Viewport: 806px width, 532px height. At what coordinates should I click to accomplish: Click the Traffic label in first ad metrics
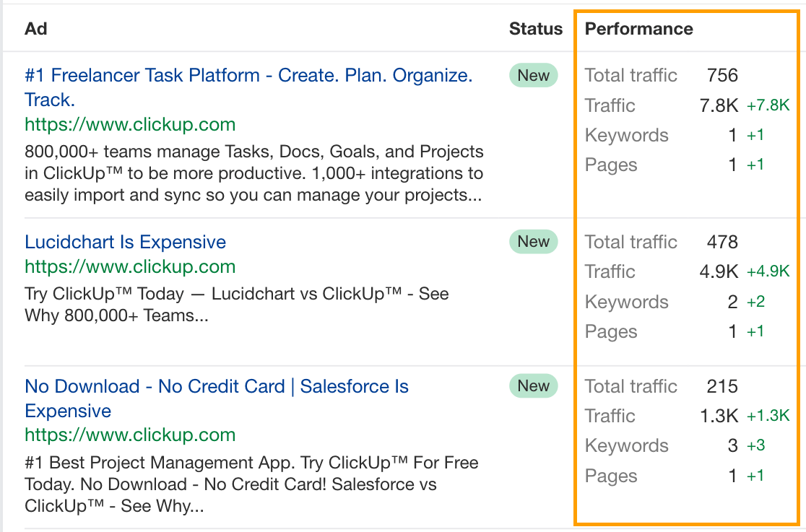click(610, 105)
